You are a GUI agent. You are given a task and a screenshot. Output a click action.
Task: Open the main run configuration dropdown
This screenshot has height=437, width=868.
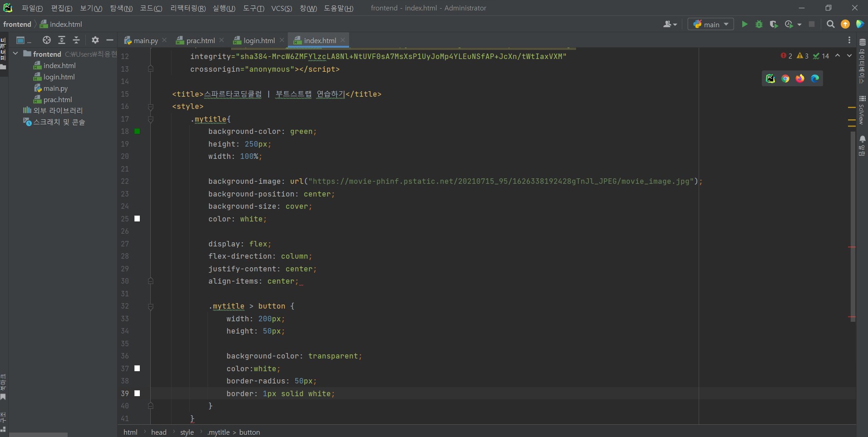point(711,25)
